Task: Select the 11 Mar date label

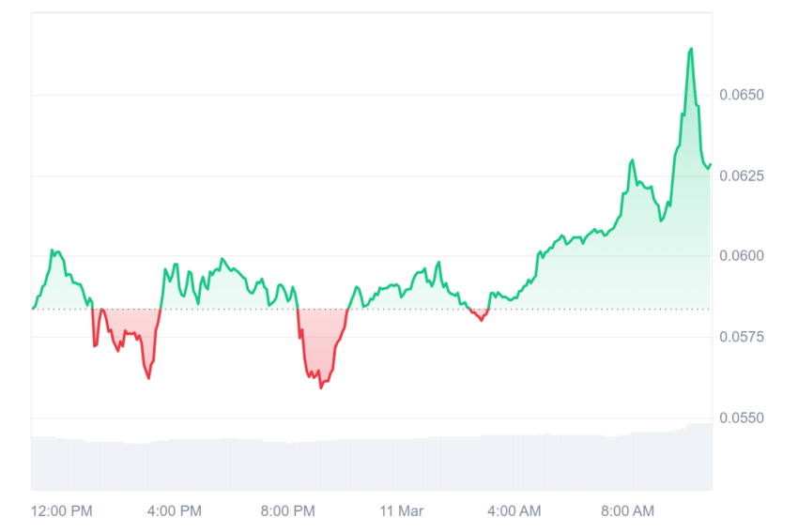Action: pyautogui.click(x=402, y=510)
